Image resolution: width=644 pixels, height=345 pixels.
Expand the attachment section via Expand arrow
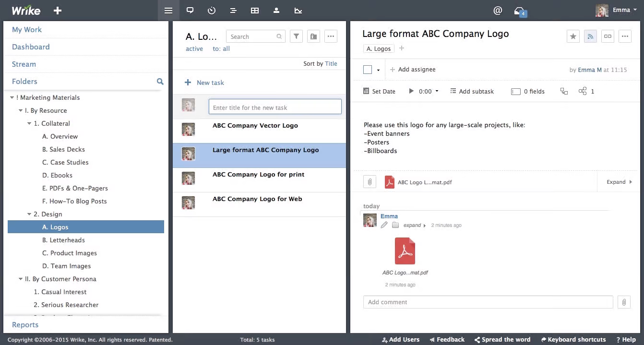[619, 182]
